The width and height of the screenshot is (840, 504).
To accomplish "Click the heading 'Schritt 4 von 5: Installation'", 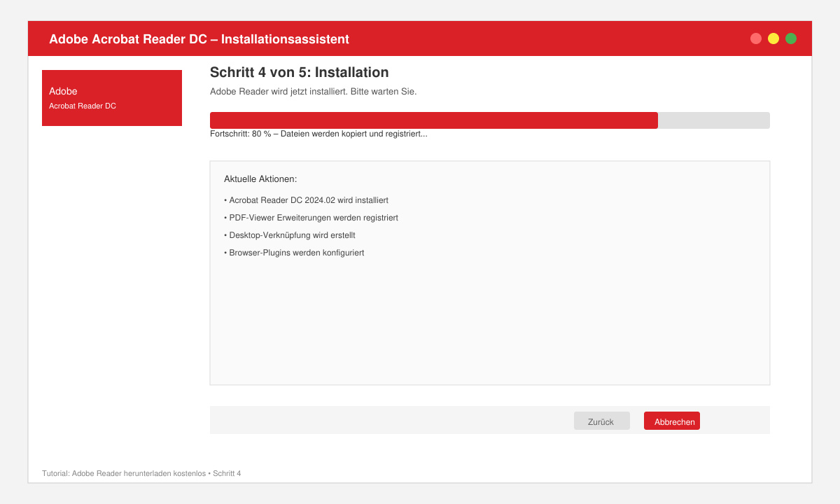I will [299, 72].
